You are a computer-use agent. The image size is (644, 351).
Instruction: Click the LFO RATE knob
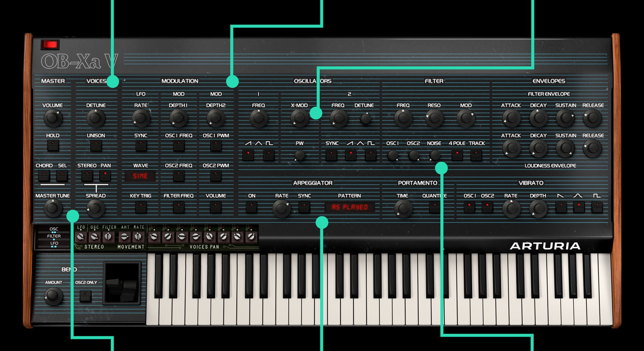point(141,118)
